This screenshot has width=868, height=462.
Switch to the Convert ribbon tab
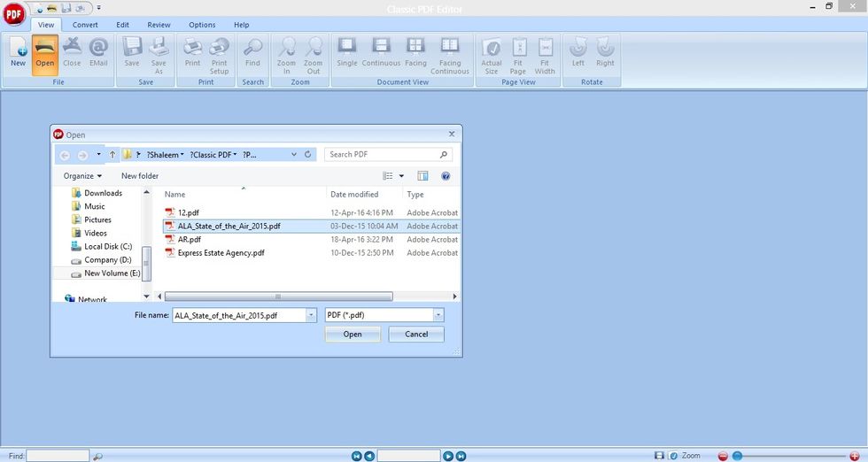85,25
